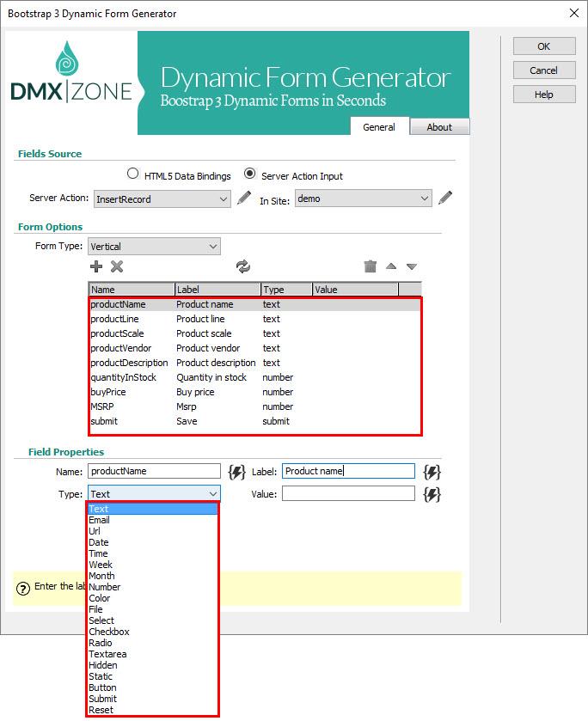Image resolution: width=588 pixels, height=721 pixels.
Task: Select the productVendor row
Action: [x=255, y=349]
